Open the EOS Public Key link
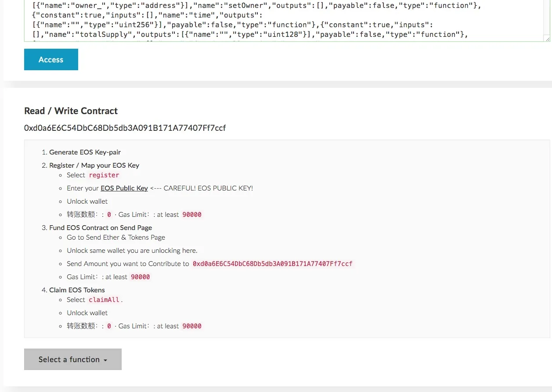 tap(124, 188)
